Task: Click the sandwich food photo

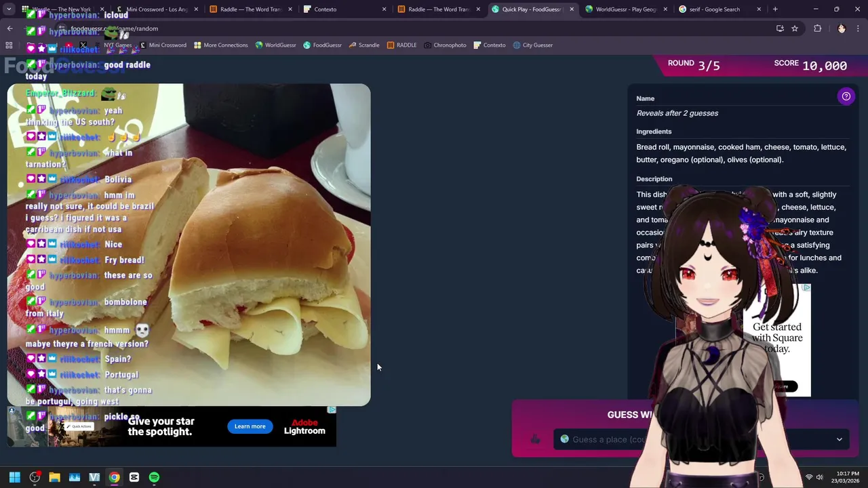Action: click(189, 245)
